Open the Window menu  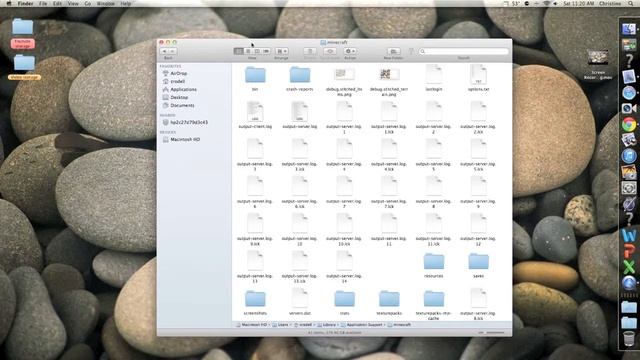pos(105,3)
